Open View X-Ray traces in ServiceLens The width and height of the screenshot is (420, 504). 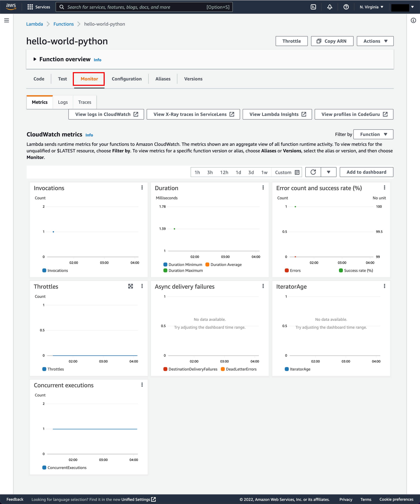coord(195,114)
